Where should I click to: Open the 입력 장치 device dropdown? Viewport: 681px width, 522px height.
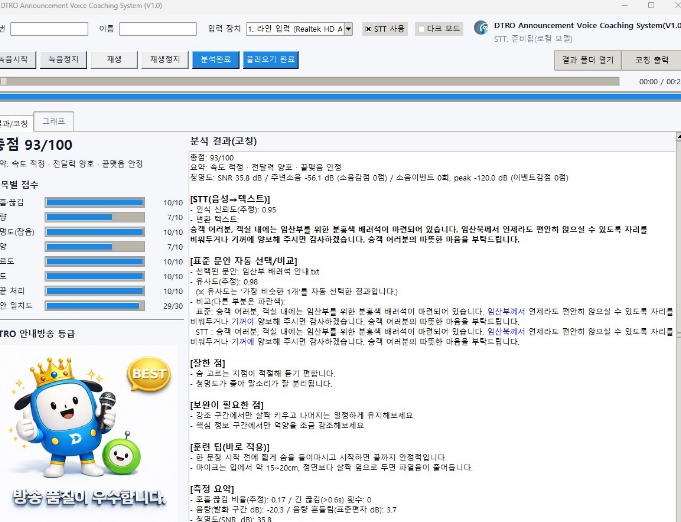tap(299, 28)
